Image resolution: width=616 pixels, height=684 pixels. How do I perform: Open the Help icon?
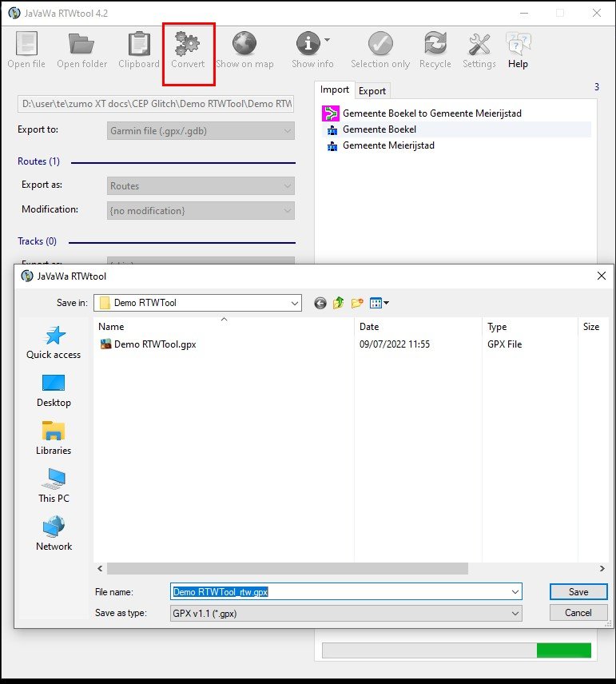click(518, 44)
